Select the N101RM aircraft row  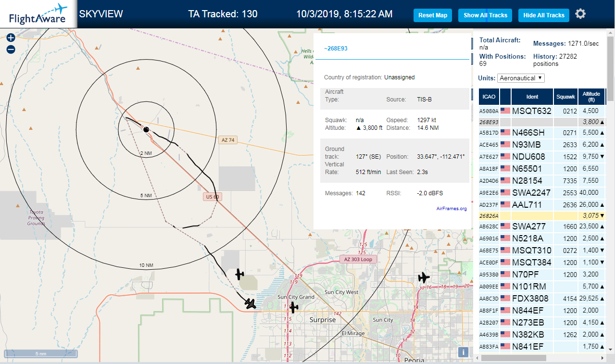pos(542,287)
